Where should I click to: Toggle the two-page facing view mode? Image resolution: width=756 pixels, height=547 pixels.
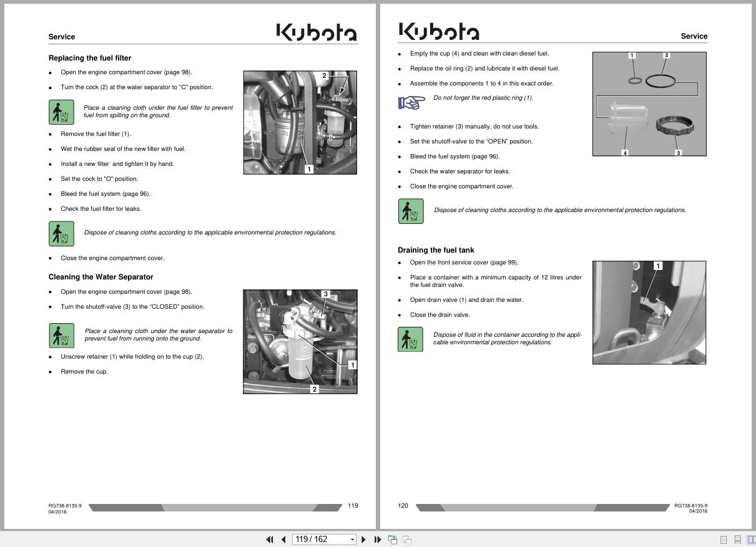click(x=750, y=539)
